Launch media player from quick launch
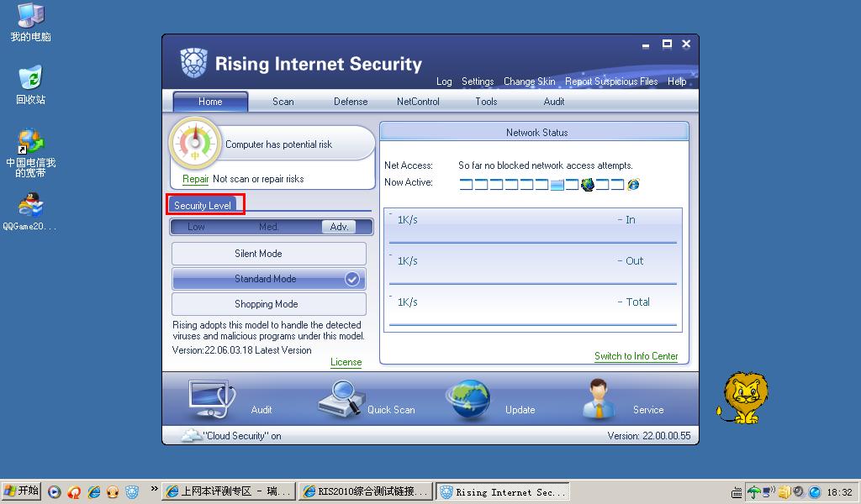861x504 pixels. (54, 492)
